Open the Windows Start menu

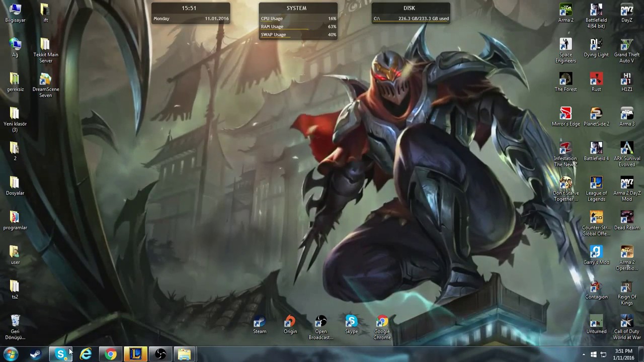11,354
